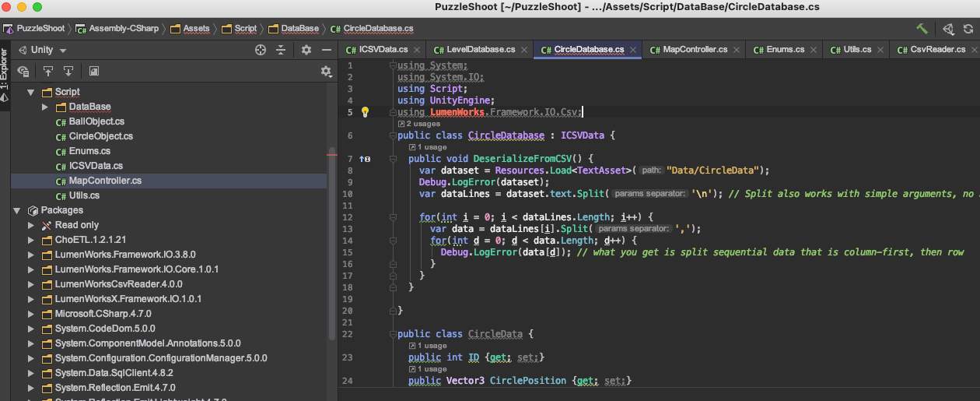Select BallObject.cs in the tree
This screenshot has height=401, width=980.
96,121
